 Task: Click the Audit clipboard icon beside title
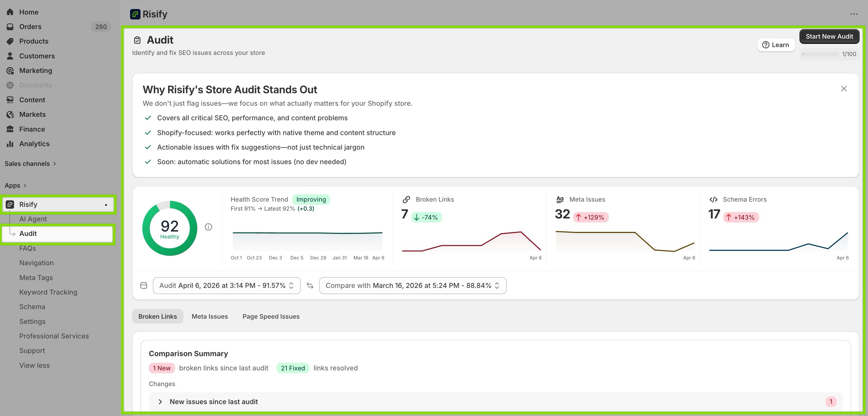pyautogui.click(x=137, y=40)
